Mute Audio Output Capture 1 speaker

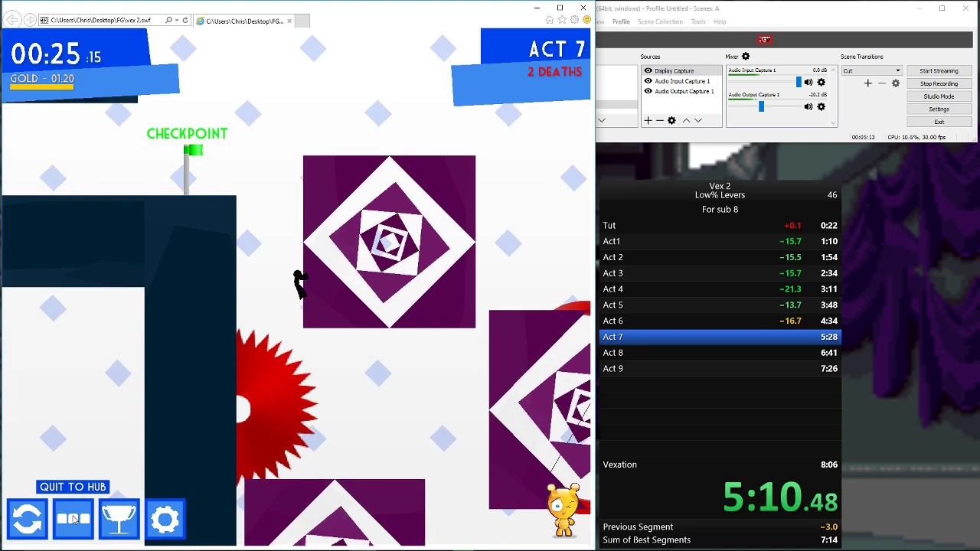click(808, 107)
